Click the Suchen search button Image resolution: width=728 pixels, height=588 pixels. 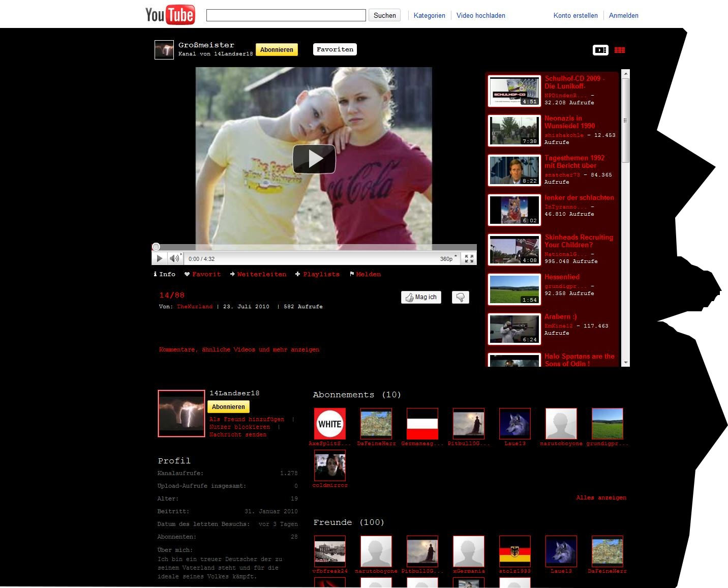[x=384, y=15]
